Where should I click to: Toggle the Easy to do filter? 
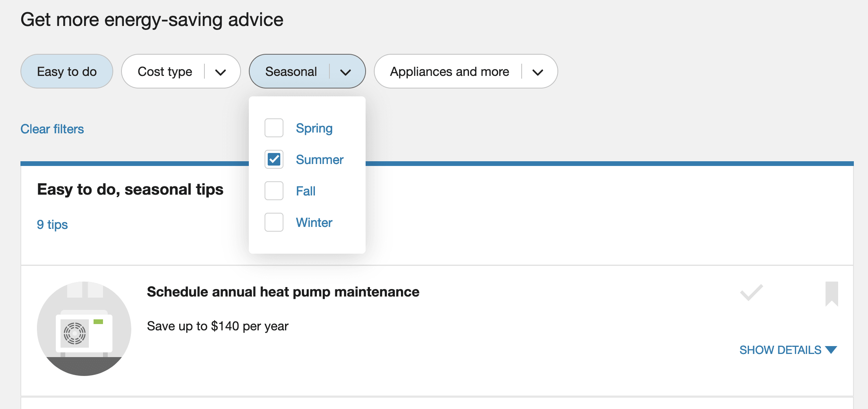pyautogui.click(x=67, y=71)
